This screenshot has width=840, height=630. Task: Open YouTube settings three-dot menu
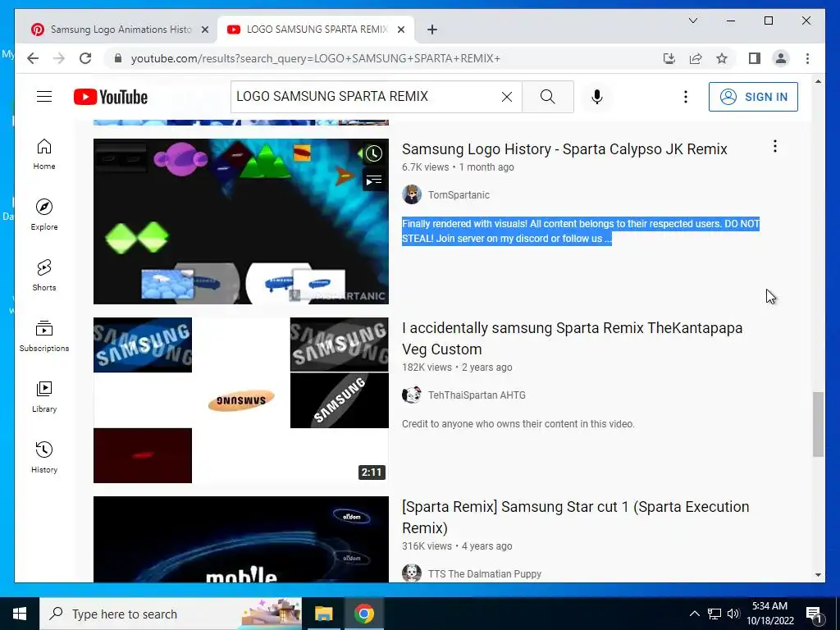[x=685, y=97]
